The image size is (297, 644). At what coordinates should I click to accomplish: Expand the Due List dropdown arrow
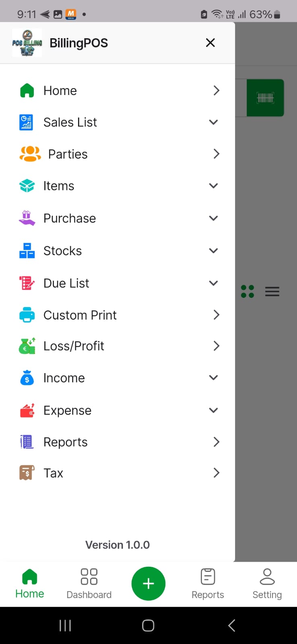pos(214,283)
